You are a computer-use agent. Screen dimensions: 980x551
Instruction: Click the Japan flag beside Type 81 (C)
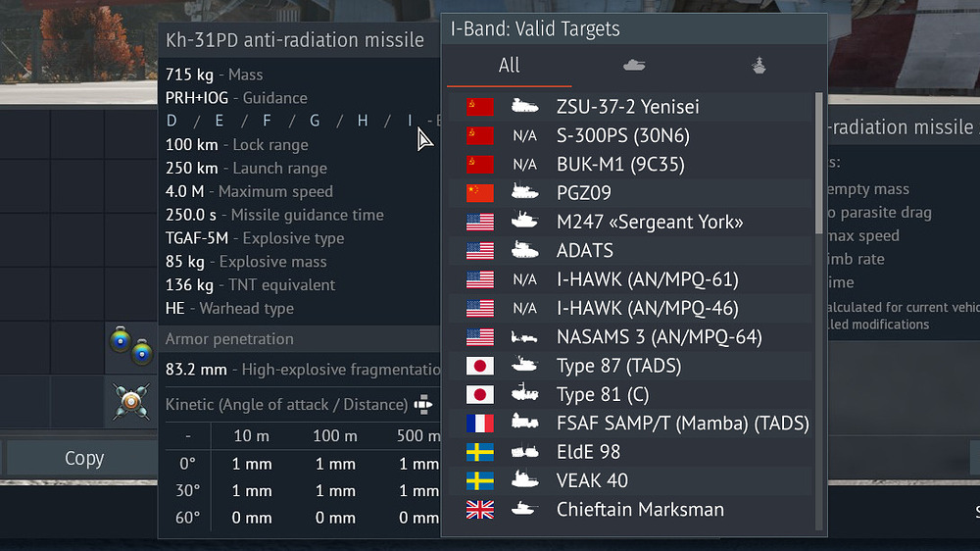(x=480, y=395)
